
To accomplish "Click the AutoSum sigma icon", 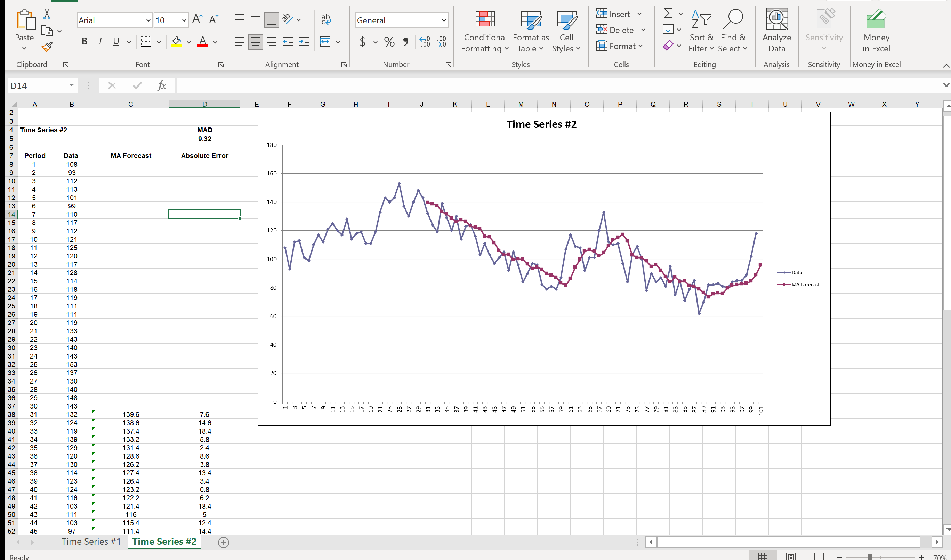I will click(668, 14).
